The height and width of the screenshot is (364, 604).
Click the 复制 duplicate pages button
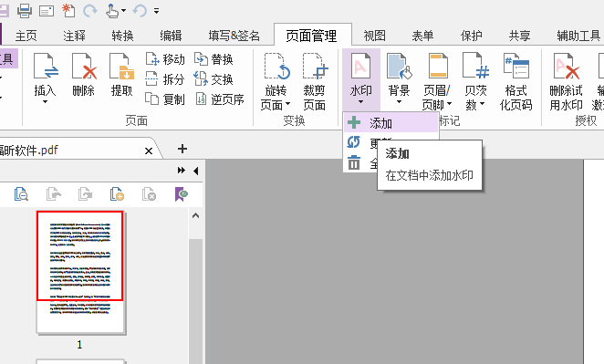(x=165, y=99)
